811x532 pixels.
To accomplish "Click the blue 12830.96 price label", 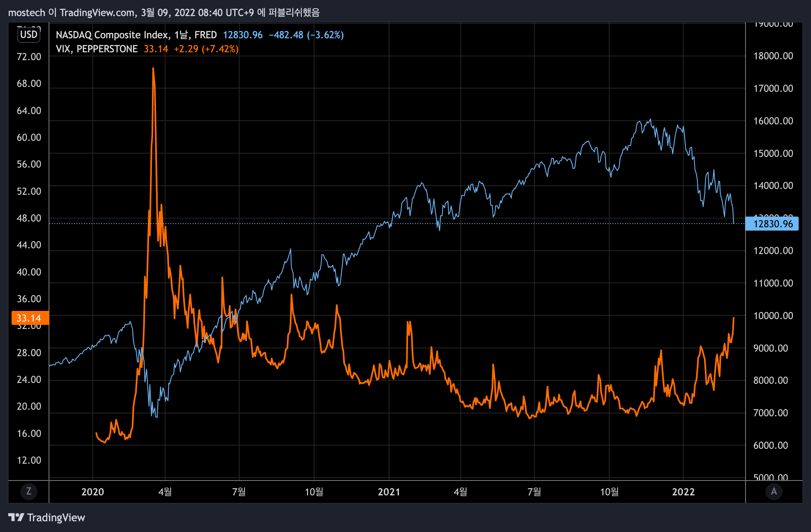I will click(772, 224).
